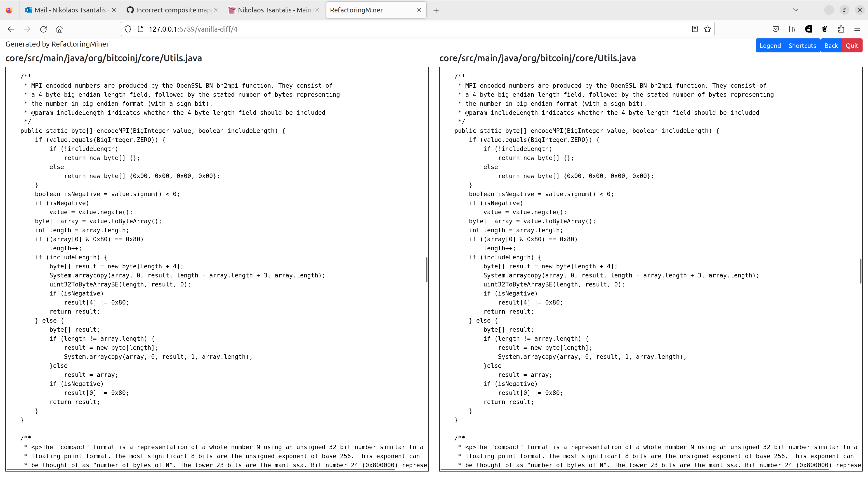The width and height of the screenshot is (868, 488).
Task: Click the blue Back button
Action: [x=831, y=45]
